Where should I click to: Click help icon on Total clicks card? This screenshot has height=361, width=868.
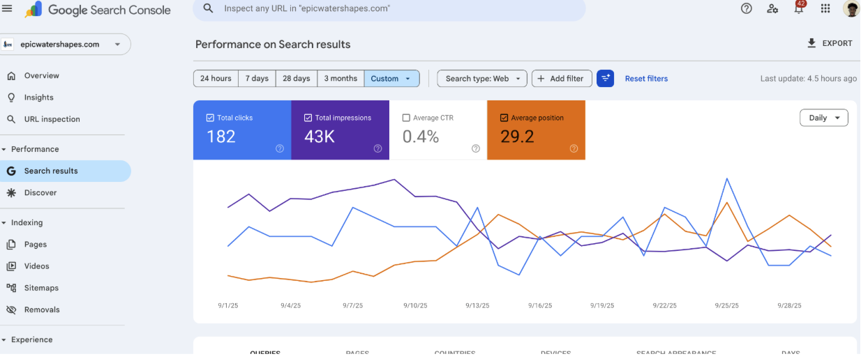[280, 148]
